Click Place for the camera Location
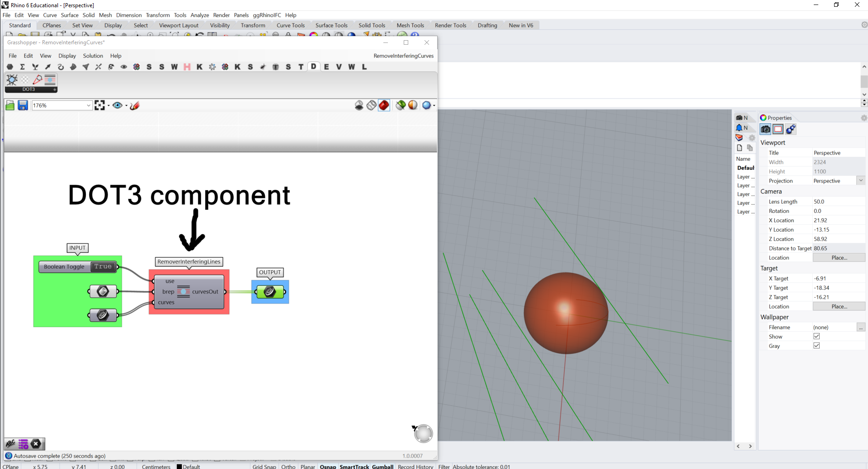 839,258
